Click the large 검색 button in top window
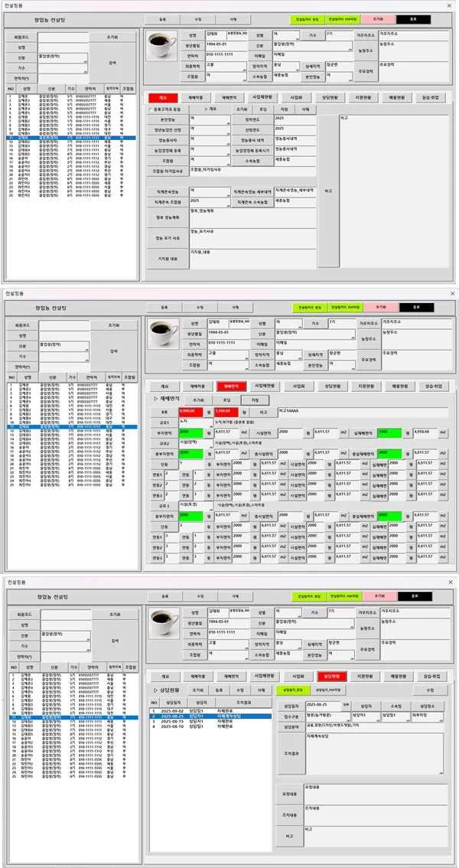 112,63
